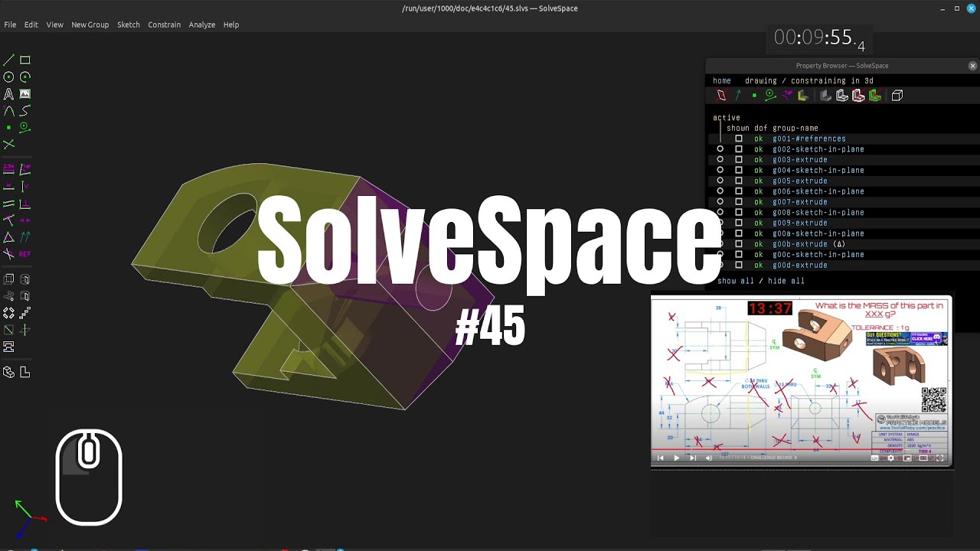Open the New Group menu
The width and height of the screenshot is (980, 551).
90,24
